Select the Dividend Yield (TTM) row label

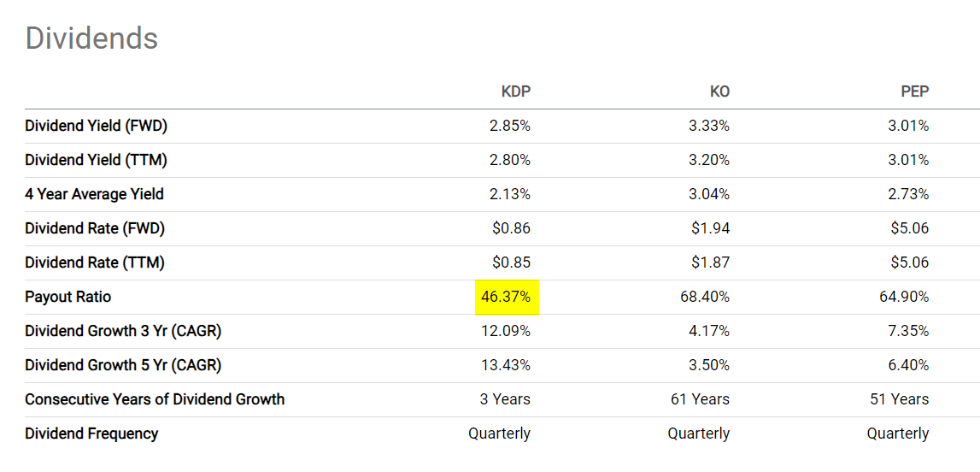click(96, 160)
